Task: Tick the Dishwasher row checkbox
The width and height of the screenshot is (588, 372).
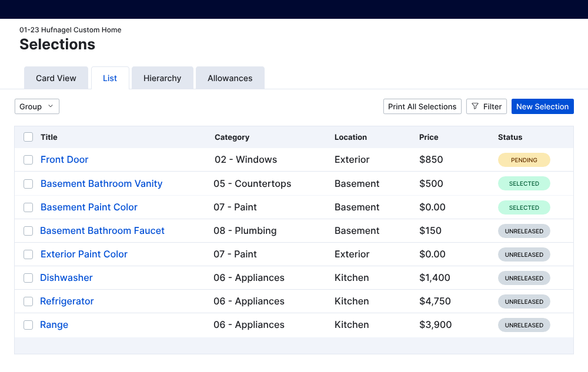Action: (x=28, y=278)
